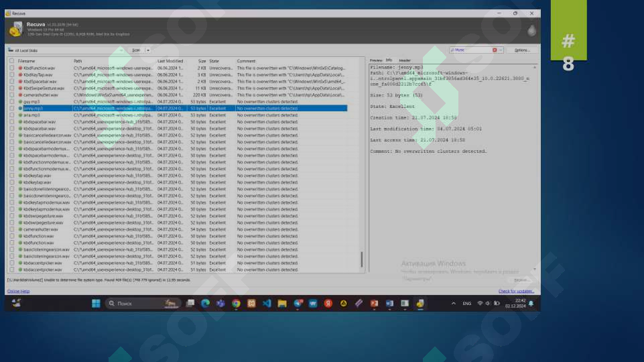Viewport: 644px width, 362px height.
Task: Click the green status dot of aria.mp3
Action: [20, 115]
